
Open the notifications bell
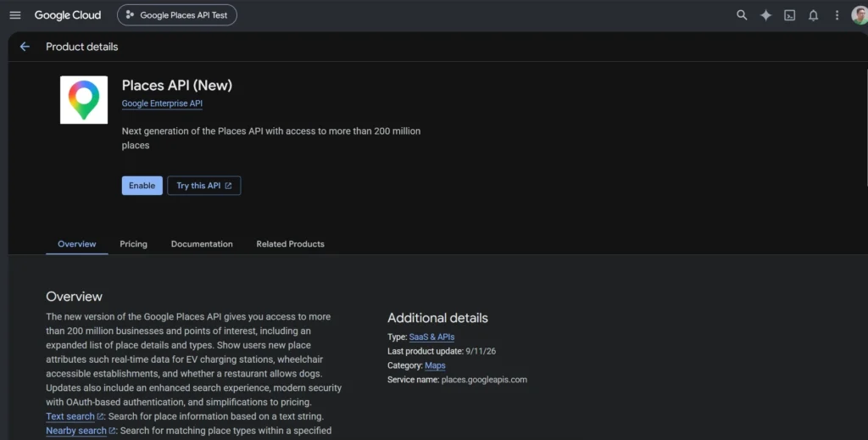tap(813, 15)
